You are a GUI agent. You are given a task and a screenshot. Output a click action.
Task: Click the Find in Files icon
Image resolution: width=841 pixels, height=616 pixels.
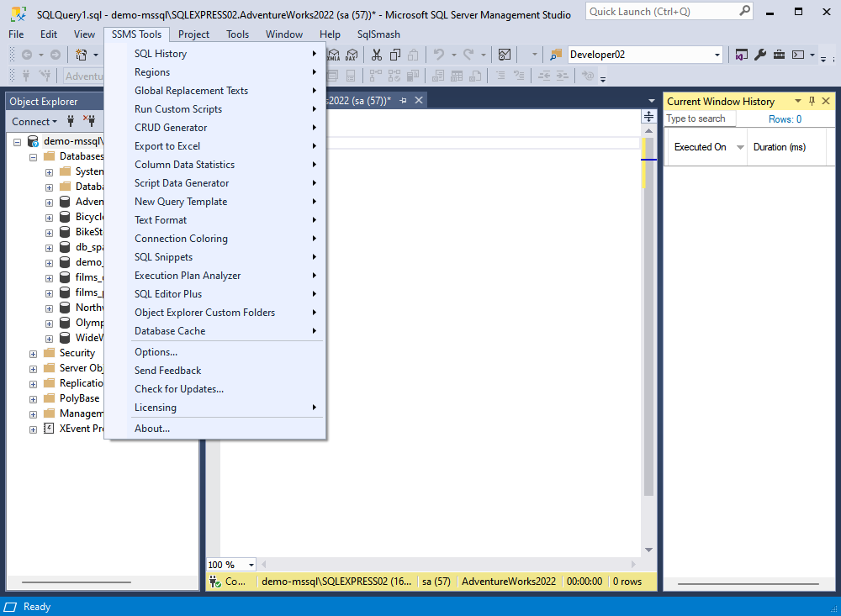click(x=556, y=55)
